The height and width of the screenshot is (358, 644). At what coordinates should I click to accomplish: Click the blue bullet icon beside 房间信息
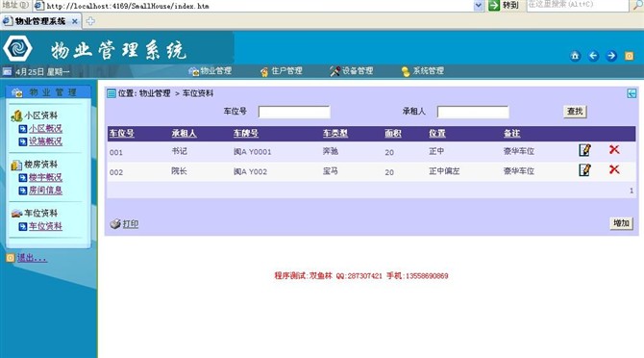[23, 191]
